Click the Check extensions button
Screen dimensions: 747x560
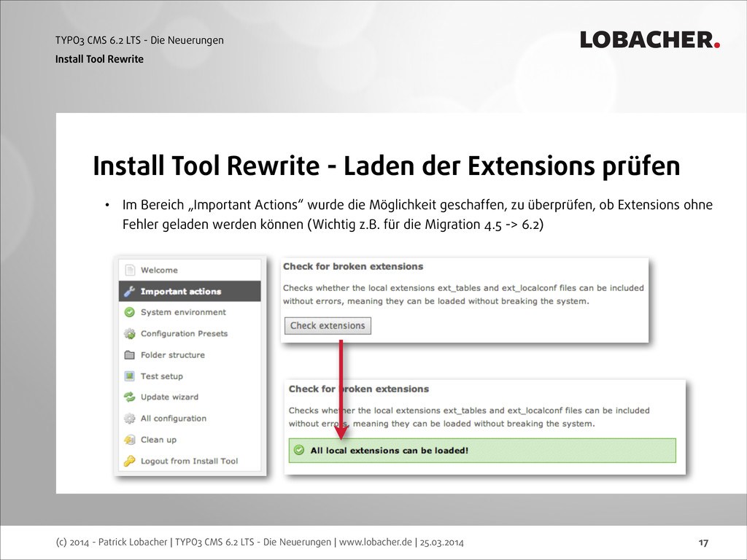(328, 326)
